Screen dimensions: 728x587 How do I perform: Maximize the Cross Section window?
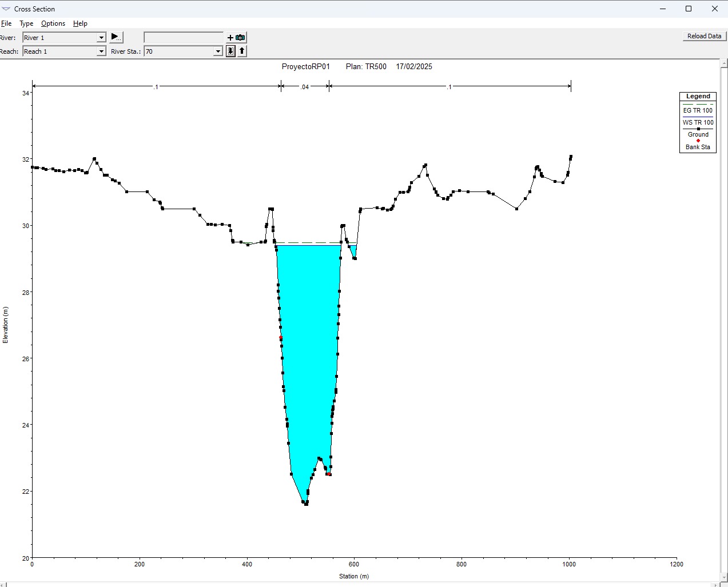coord(689,9)
